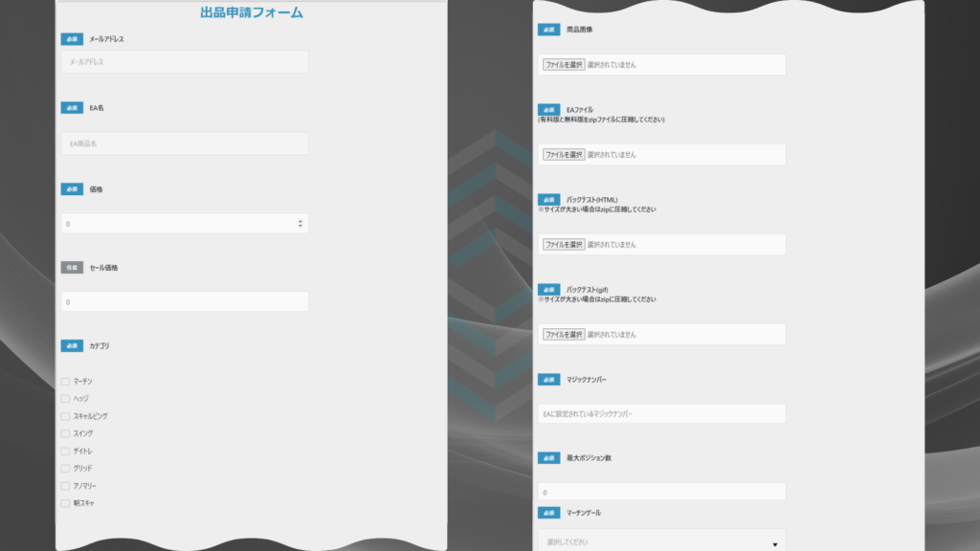This screenshot has width=980, height=551.
Task: Open the マーチンゲール selection dropdown
Action: (660, 540)
